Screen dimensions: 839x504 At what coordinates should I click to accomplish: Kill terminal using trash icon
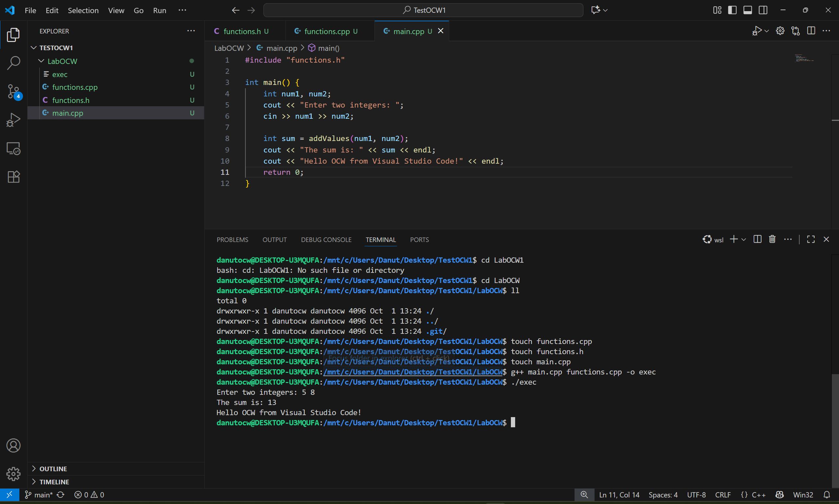point(772,239)
